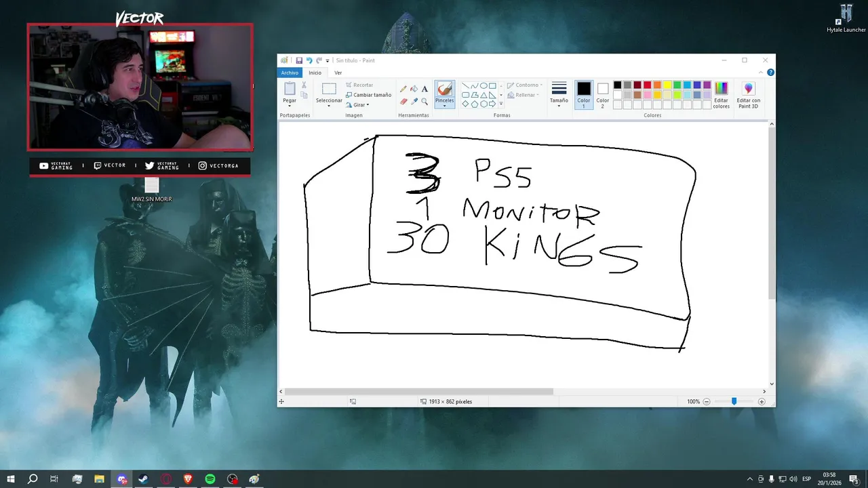Open Steam from the taskbar
The image size is (868, 488).
coord(144,479)
